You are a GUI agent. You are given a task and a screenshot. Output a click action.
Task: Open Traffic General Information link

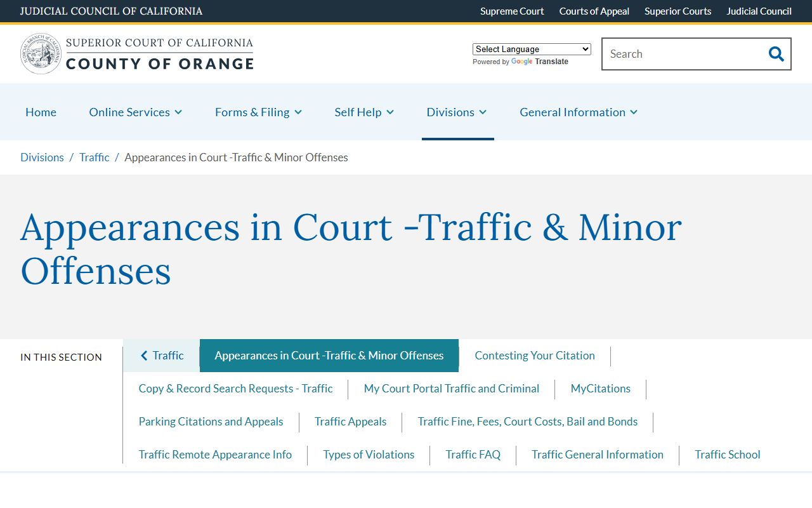point(598,455)
